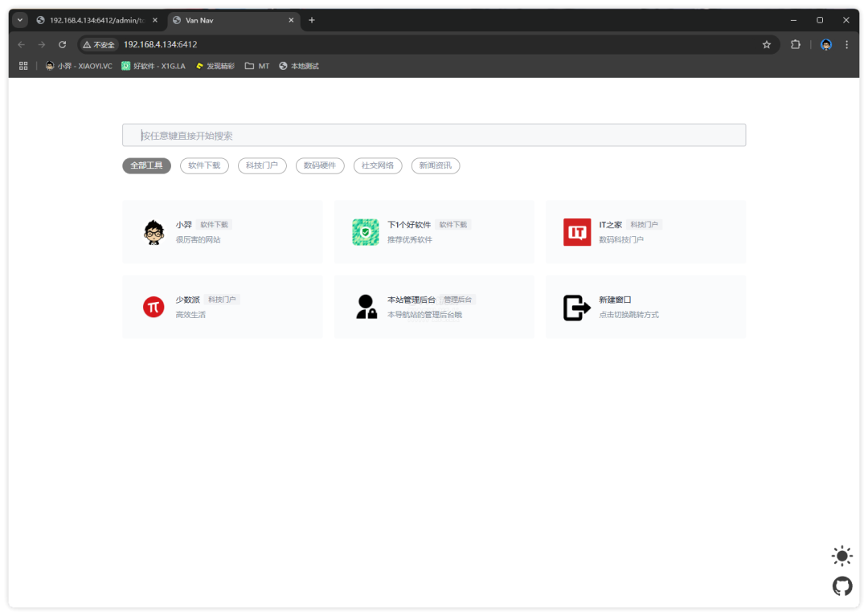The image size is (868, 616).
Task: Bookmark this page with star icon
Action: click(x=767, y=45)
